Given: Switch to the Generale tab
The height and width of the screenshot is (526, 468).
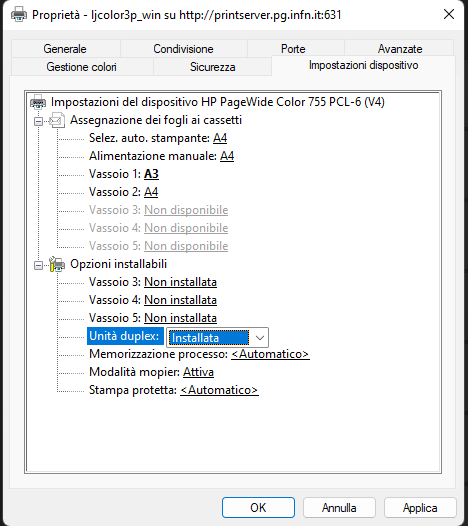Looking at the screenshot, I should pos(65,49).
